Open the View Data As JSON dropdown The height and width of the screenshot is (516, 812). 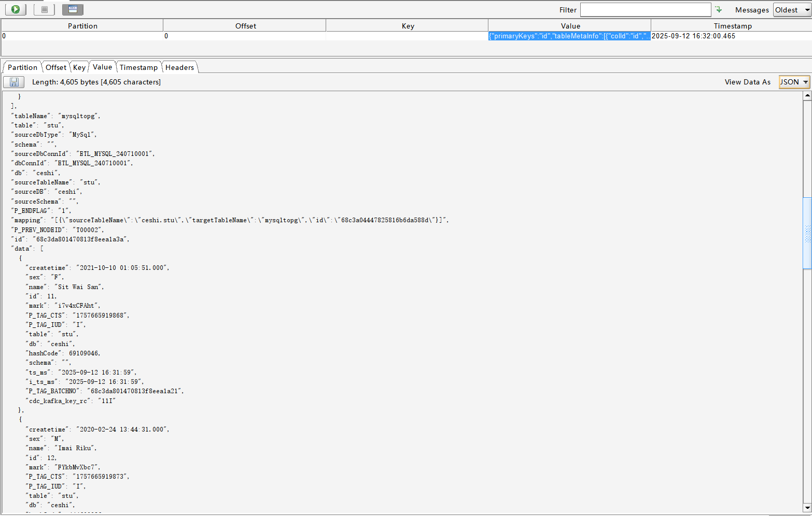(794, 82)
